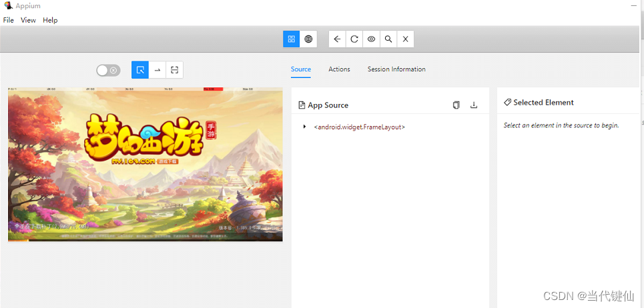
Task: Click the App Source heading
Action: 328,105
